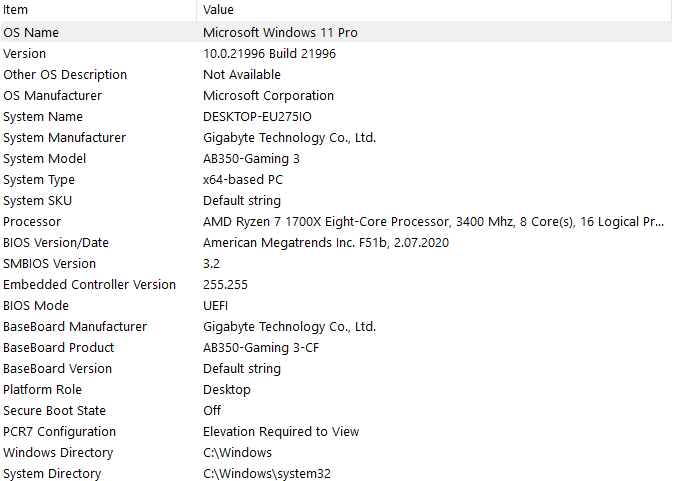Select the SMBIOS Version row
The width and height of the screenshot is (685, 481).
(x=50, y=263)
